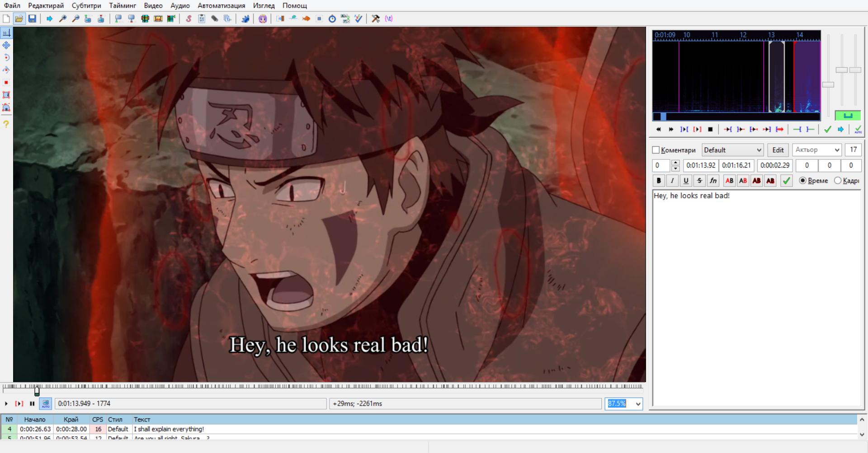Open the Properties clipboard icon
This screenshot has width=868, height=453.
(x=202, y=19)
